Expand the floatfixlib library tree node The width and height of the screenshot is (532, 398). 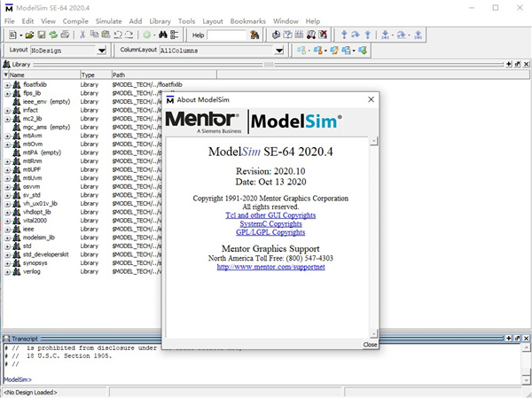(7, 84)
